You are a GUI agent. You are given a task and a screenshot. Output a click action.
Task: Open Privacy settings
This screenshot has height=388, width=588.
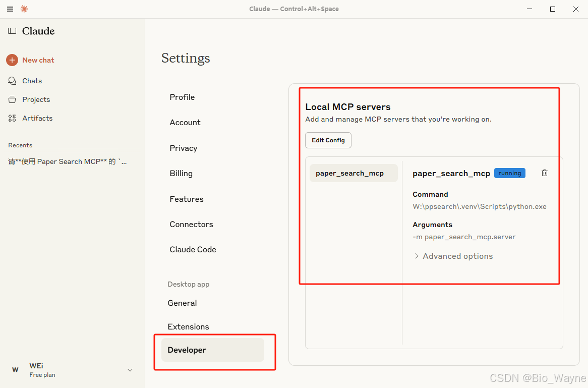tap(184, 148)
